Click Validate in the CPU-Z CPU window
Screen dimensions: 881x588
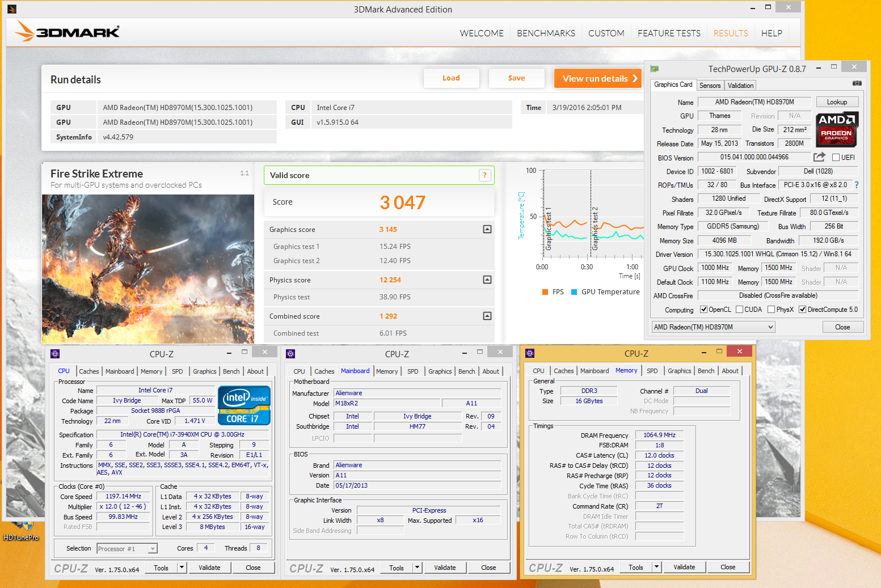pos(210,568)
